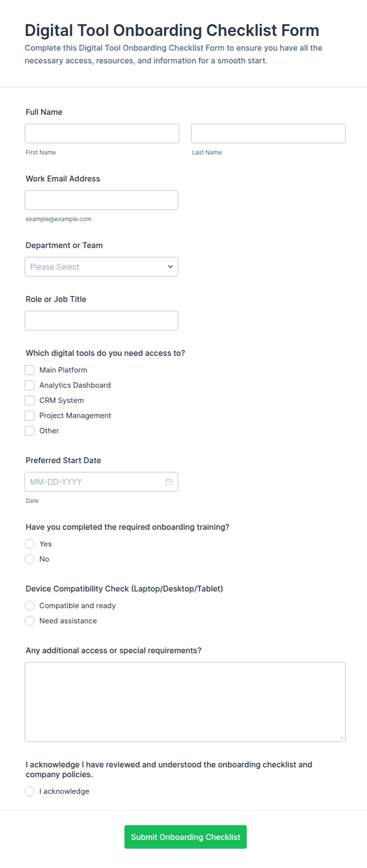Select Yes for onboarding training completed

pos(30,544)
